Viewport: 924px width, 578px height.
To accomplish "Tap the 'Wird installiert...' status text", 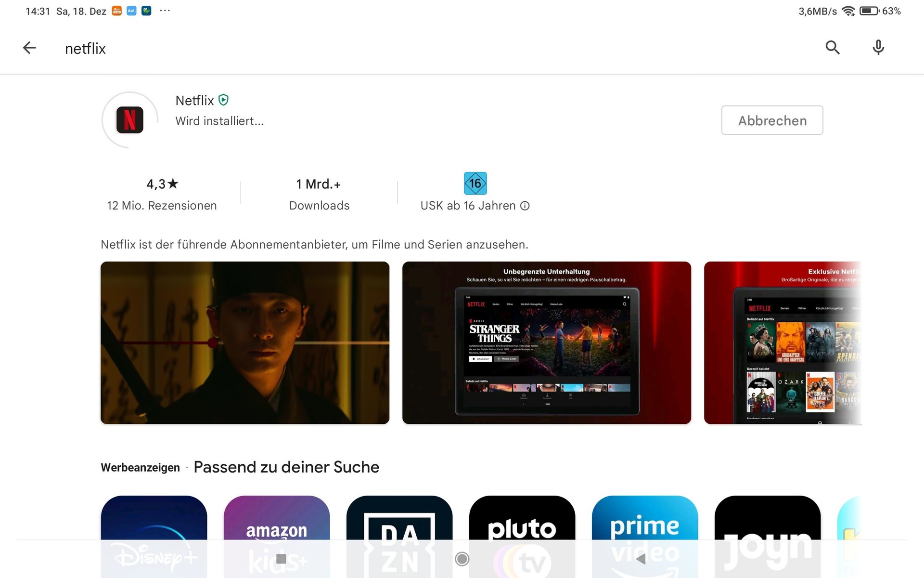I will coord(219,121).
